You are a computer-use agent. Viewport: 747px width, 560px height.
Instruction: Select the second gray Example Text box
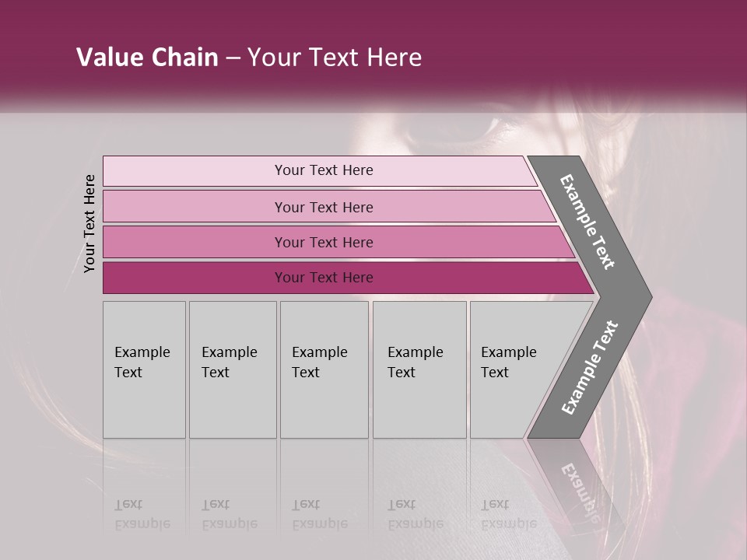pyautogui.click(x=232, y=369)
